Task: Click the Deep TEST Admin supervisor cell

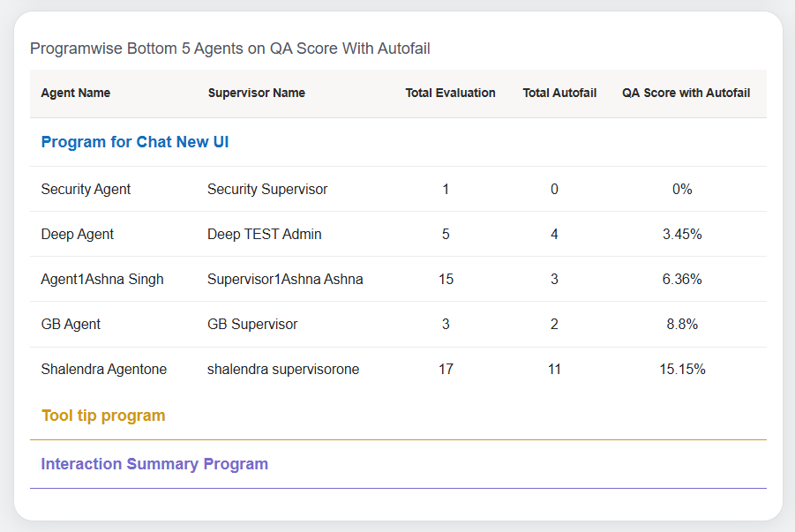Action: (265, 235)
